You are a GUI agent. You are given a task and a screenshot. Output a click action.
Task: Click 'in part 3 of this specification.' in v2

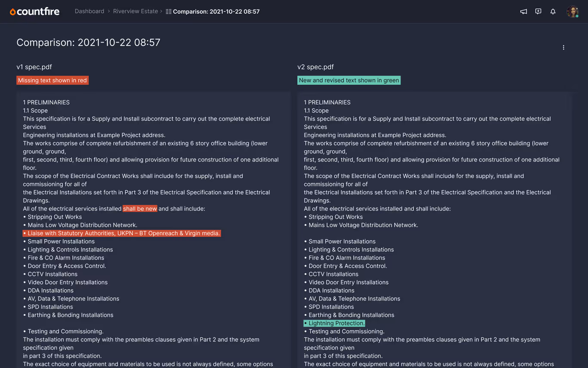pyautogui.click(x=343, y=356)
